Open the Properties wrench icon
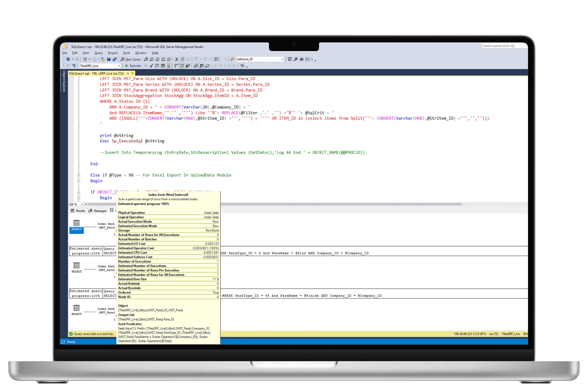588x387 pixels. (x=296, y=59)
